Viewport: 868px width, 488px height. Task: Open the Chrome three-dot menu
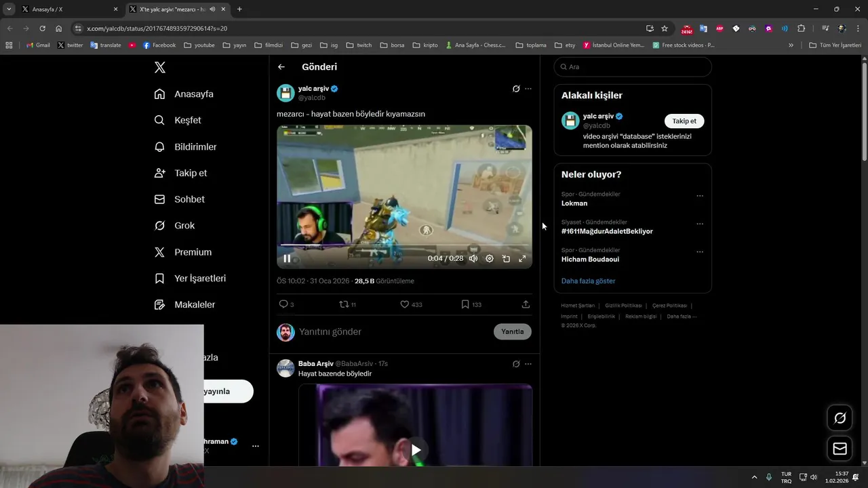859,28
